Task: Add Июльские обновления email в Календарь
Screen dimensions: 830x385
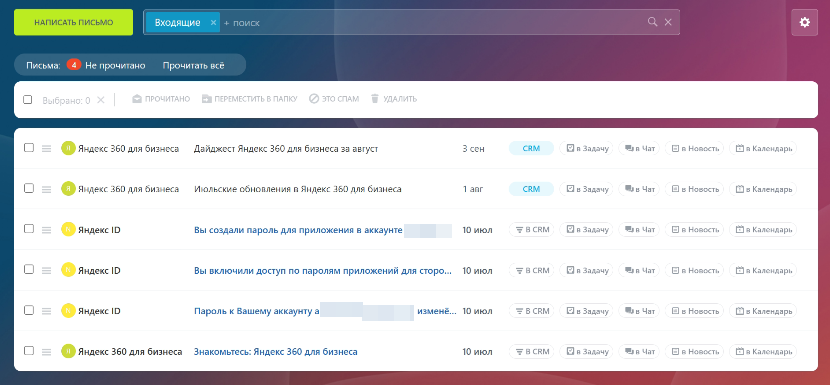Action: (763, 189)
